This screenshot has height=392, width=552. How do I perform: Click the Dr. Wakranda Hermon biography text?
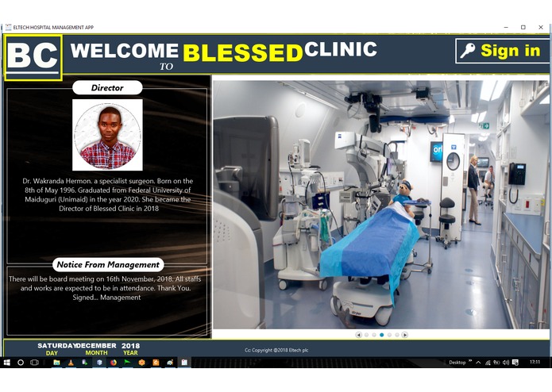(108, 194)
